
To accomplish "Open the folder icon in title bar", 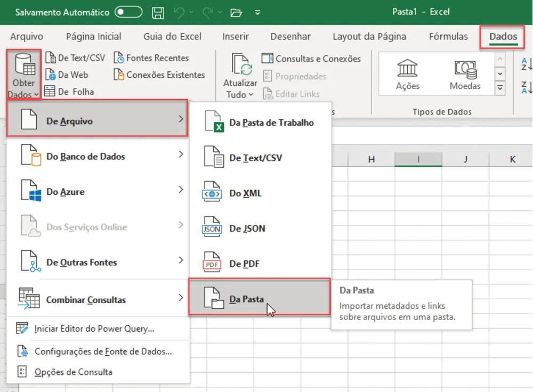I will (236, 13).
